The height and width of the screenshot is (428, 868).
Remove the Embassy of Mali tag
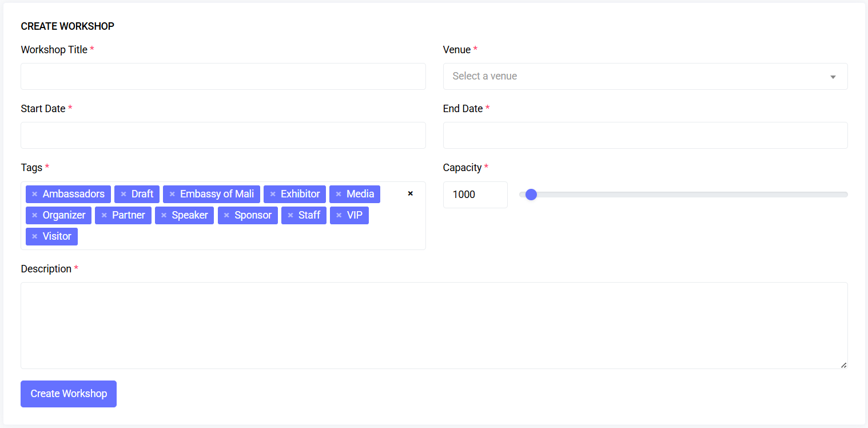pos(172,194)
